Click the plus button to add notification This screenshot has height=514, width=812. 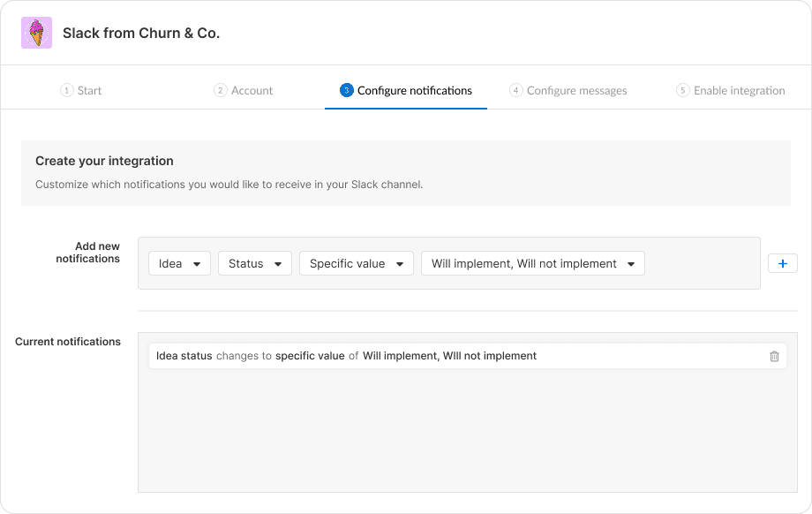pyautogui.click(x=782, y=263)
